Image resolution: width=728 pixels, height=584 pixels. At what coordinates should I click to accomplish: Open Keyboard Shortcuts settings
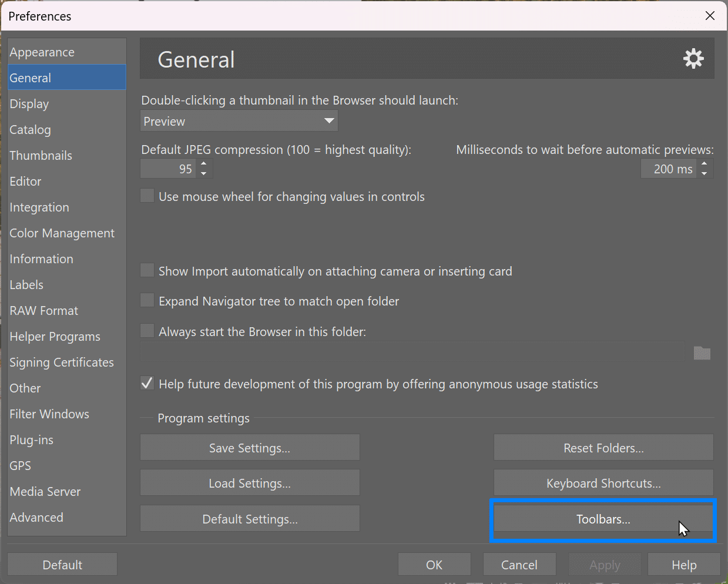(603, 482)
